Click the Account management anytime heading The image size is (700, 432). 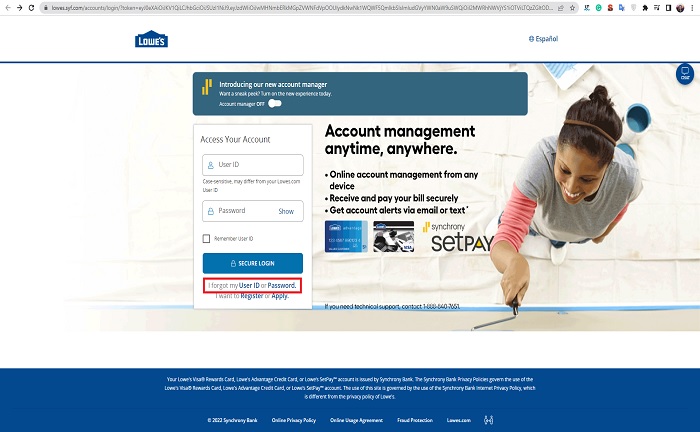pyautogui.click(x=400, y=140)
